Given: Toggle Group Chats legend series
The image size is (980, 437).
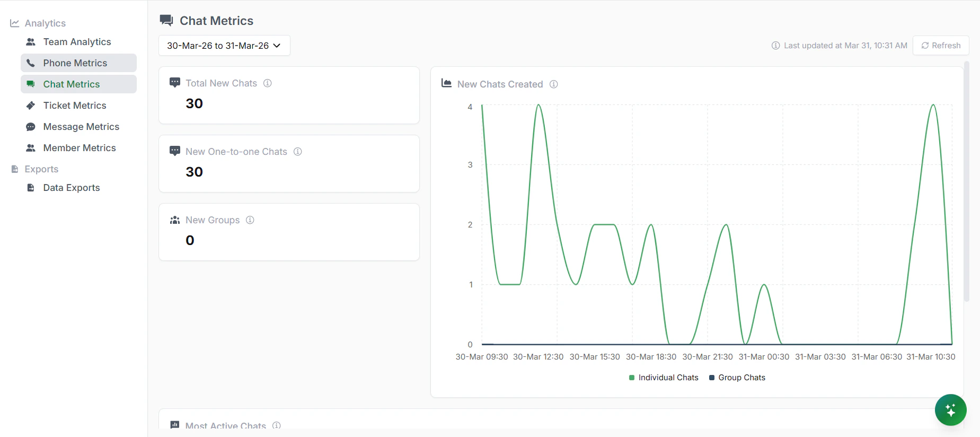Looking at the screenshot, I should pos(737,378).
